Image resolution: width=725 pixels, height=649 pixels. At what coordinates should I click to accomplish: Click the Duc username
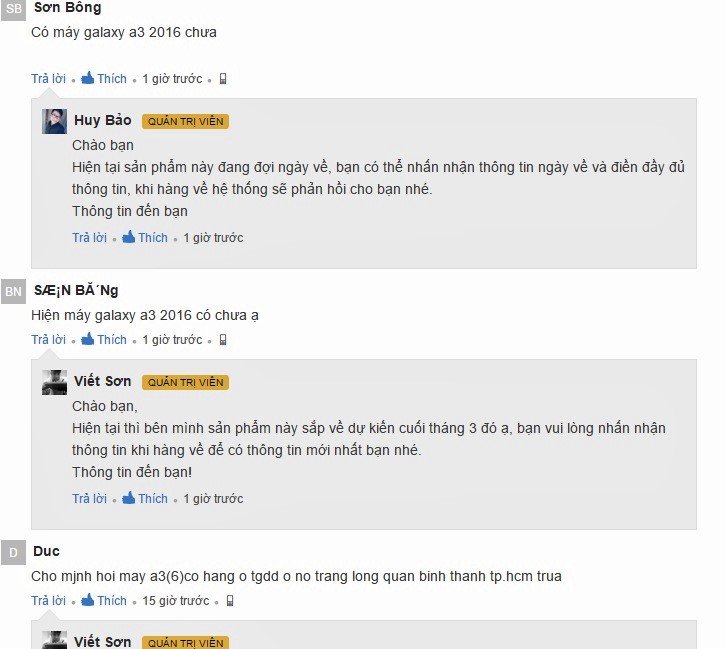(x=46, y=551)
